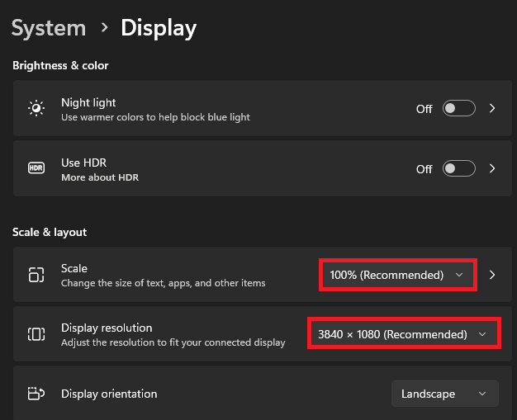Click the Display resolution row label
The width and height of the screenshot is (517, 420).
tap(107, 328)
